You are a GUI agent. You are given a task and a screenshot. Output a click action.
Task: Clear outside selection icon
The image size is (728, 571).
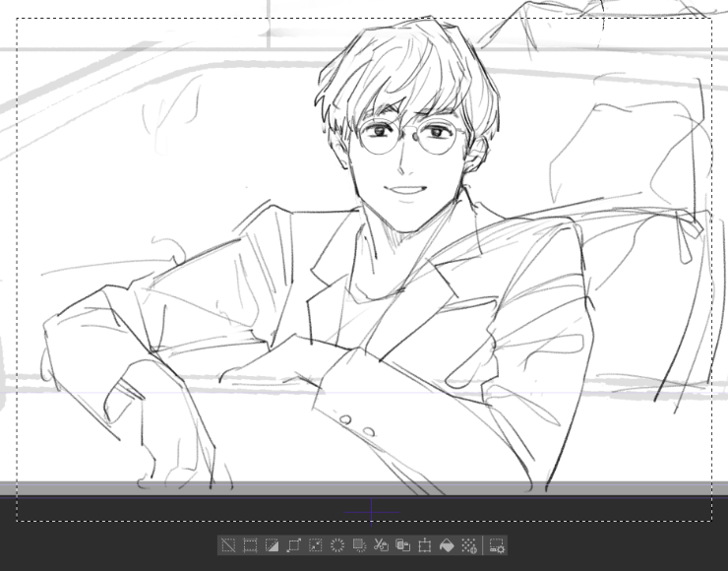[359, 545]
